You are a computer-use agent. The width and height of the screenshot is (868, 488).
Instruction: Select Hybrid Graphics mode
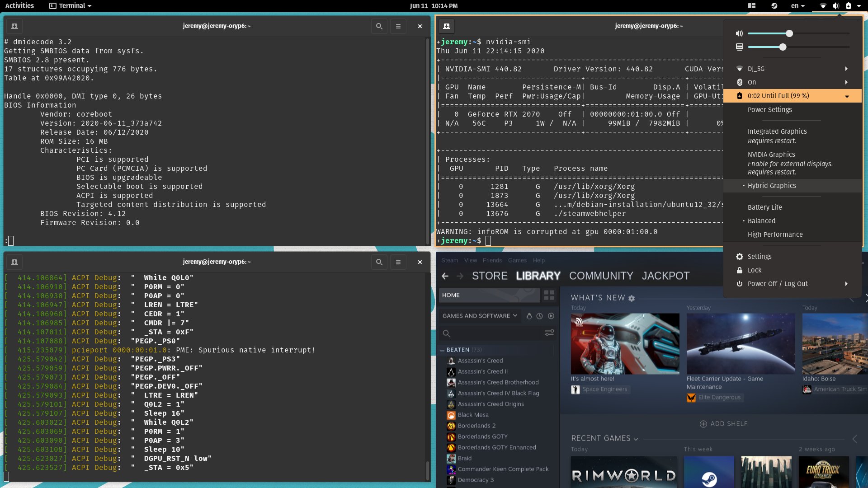click(x=793, y=186)
